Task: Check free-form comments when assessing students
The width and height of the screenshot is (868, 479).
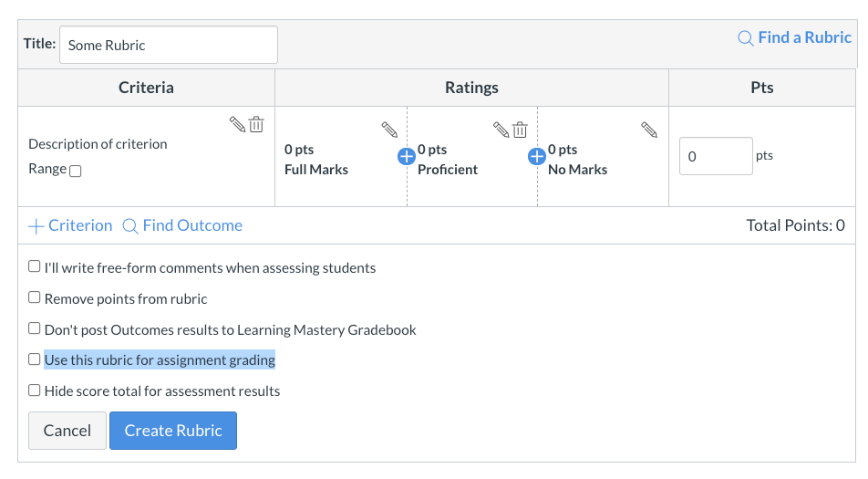Action: tap(35, 267)
